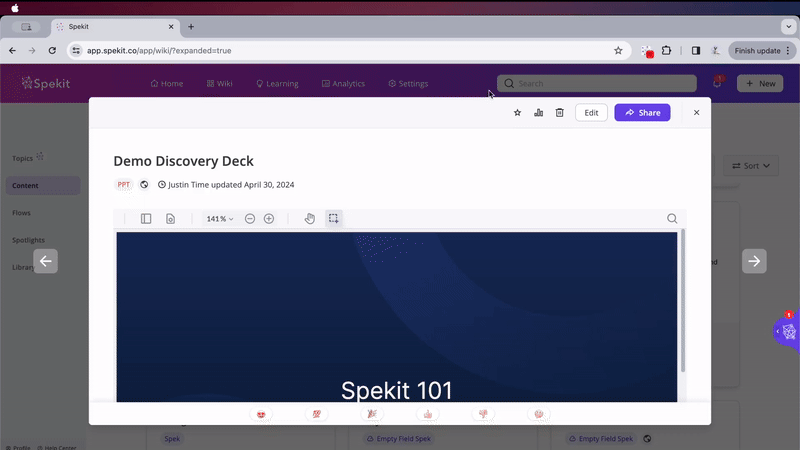Open the 141% zoom level dropdown
The width and height of the screenshot is (800, 450).
click(220, 218)
